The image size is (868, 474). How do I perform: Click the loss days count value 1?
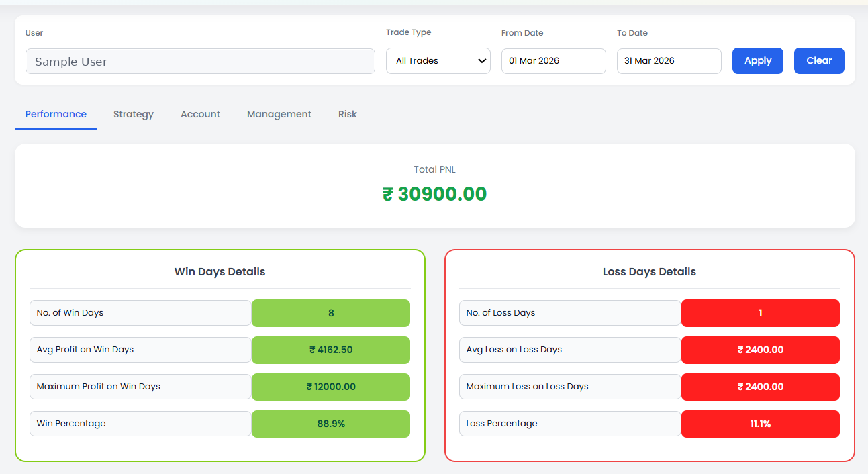coord(761,313)
